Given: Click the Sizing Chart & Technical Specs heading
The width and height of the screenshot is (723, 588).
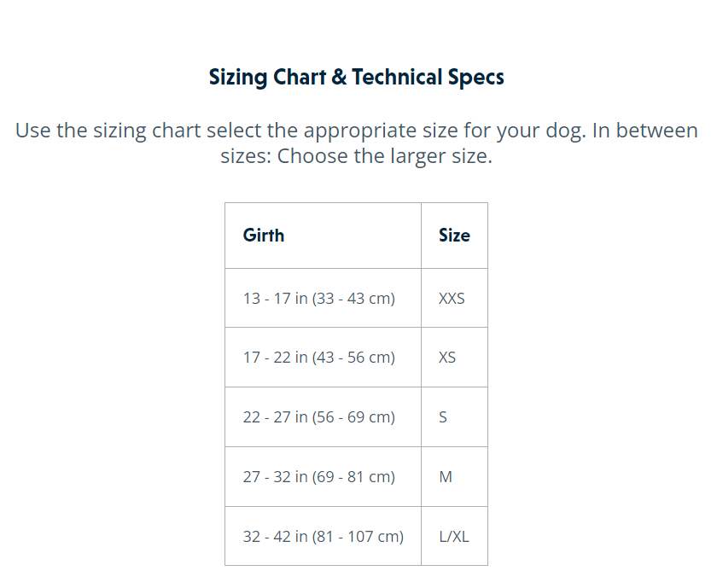Looking at the screenshot, I should click(356, 78).
